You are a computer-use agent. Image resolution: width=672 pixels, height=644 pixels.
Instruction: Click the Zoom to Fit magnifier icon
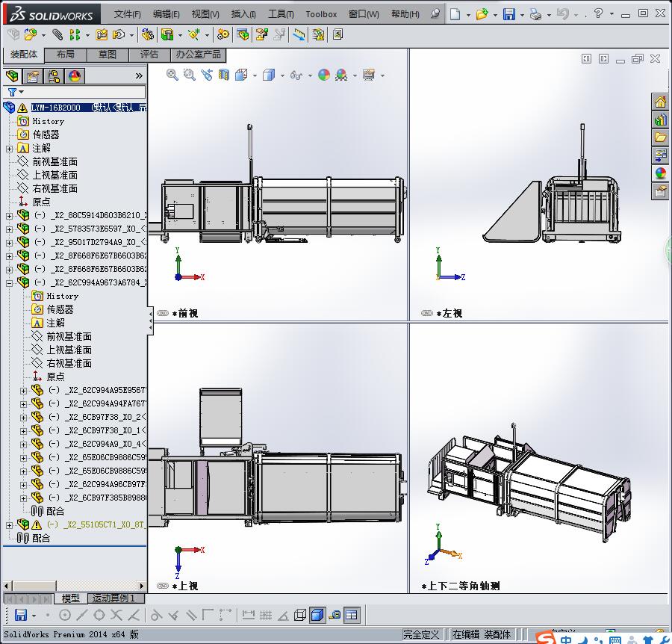(x=172, y=75)
